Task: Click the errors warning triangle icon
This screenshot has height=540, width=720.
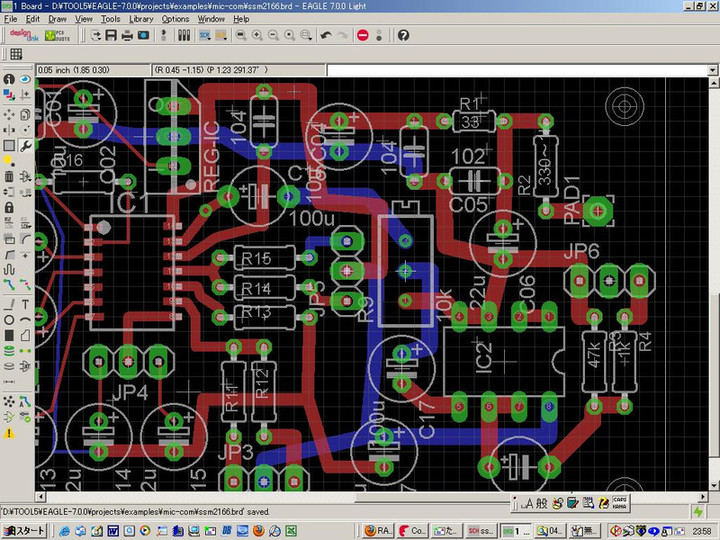Action: pyautogui.click(x=9, y=433)
